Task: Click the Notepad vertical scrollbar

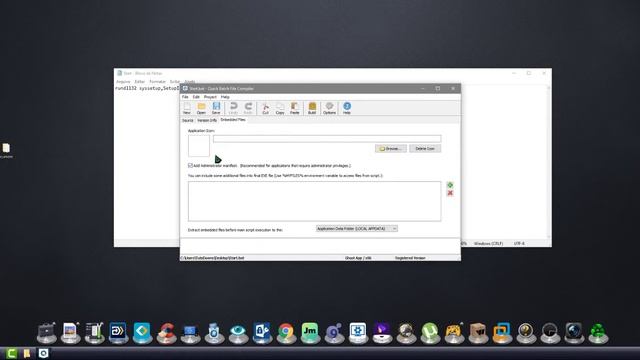Action: pos(549,161)
